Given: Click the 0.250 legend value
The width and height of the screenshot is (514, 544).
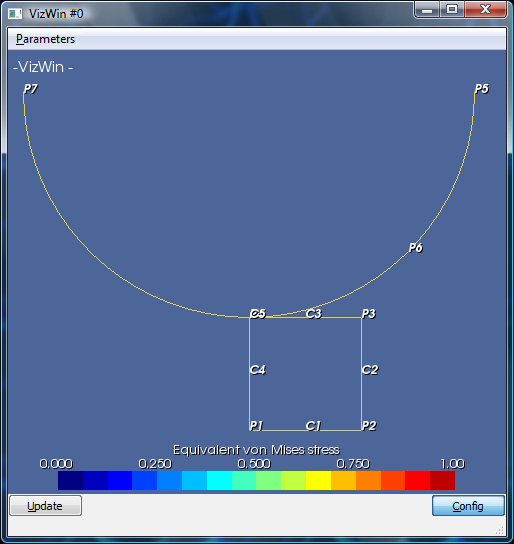Looking at the screenshot, I should [x=155, y=464].
